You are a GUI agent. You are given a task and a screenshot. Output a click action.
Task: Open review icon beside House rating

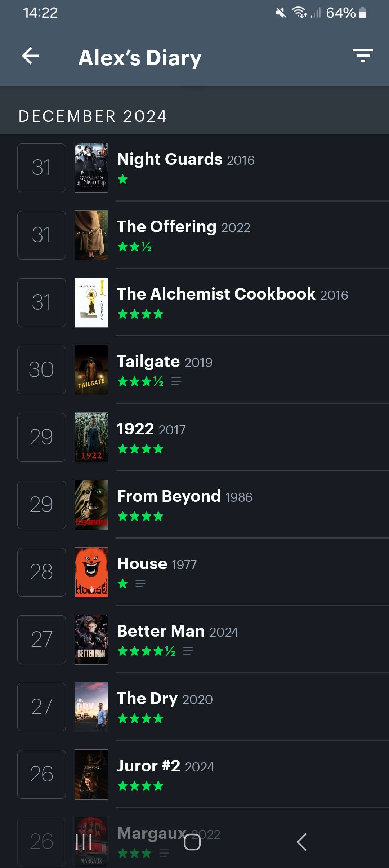point(140,584)
